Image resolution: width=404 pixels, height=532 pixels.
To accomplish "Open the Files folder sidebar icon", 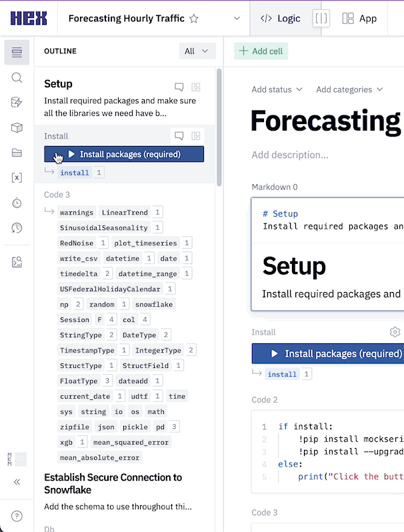I will (17, 153).
